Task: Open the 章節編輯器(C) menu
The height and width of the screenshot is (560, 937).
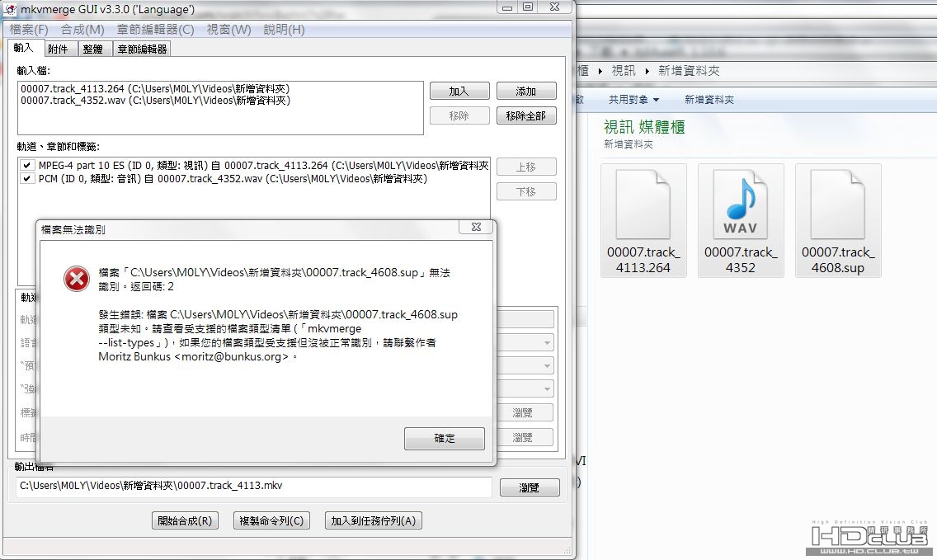Action: point(155,30)
